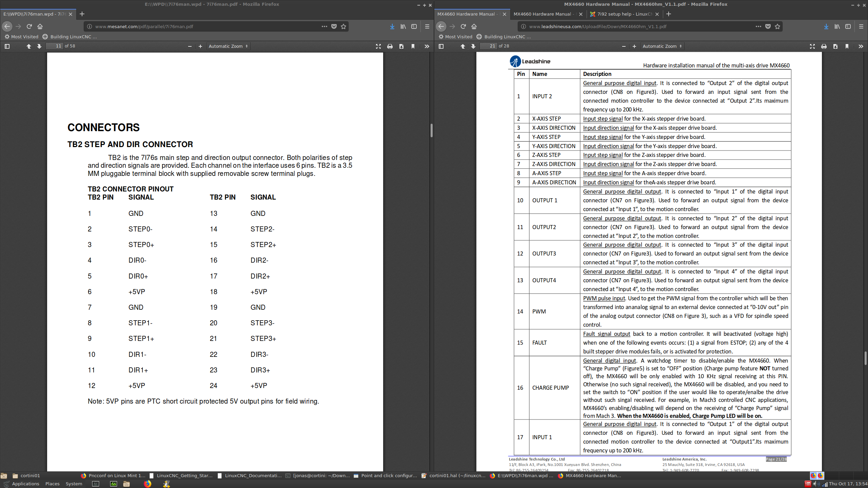Open a new tab in right Firefox window
Viewport: 868px width, 488px height.
pyautogui.click(x=669, y=14)
